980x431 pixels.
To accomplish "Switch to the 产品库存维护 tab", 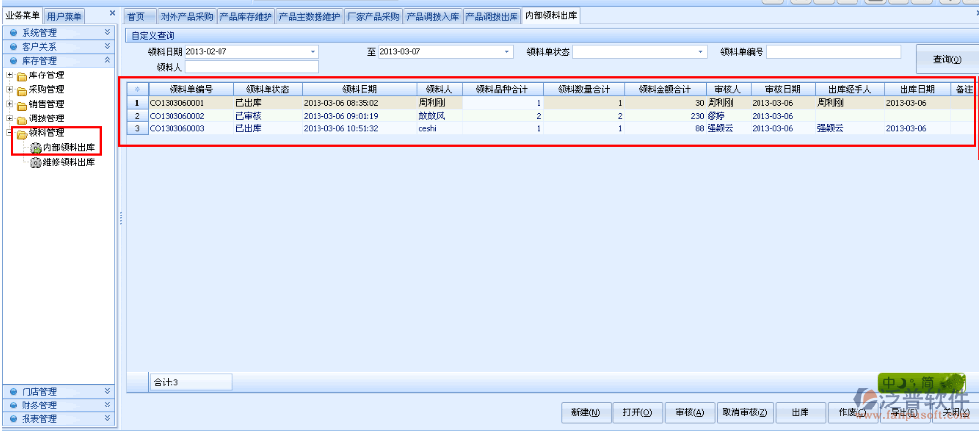I will click(x=245, y=17).
